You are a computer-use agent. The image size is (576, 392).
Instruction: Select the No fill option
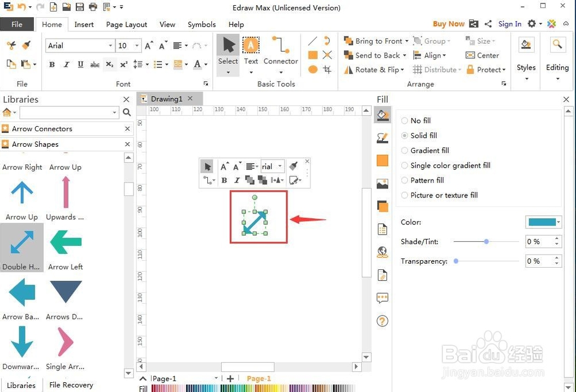[416, 120]
